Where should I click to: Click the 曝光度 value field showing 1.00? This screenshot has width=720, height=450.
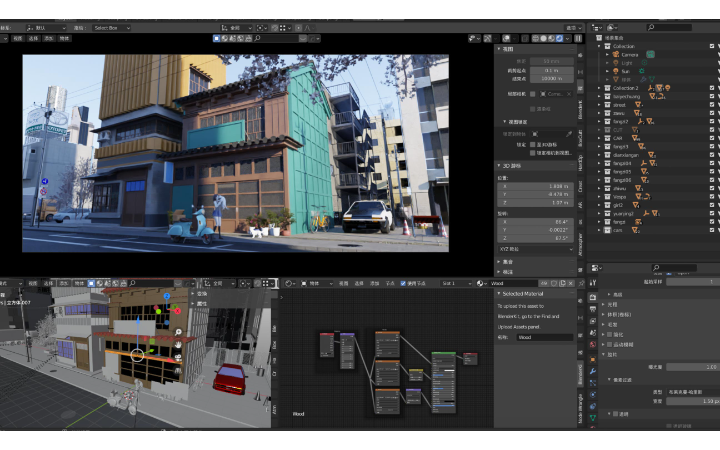pyautogui.click(x=693, y=367)
